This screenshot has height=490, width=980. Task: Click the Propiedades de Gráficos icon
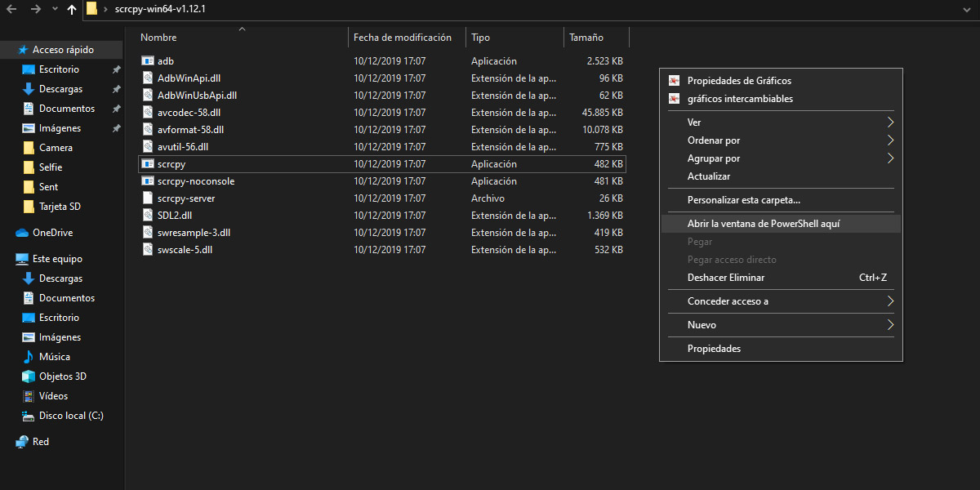[675, 81]
